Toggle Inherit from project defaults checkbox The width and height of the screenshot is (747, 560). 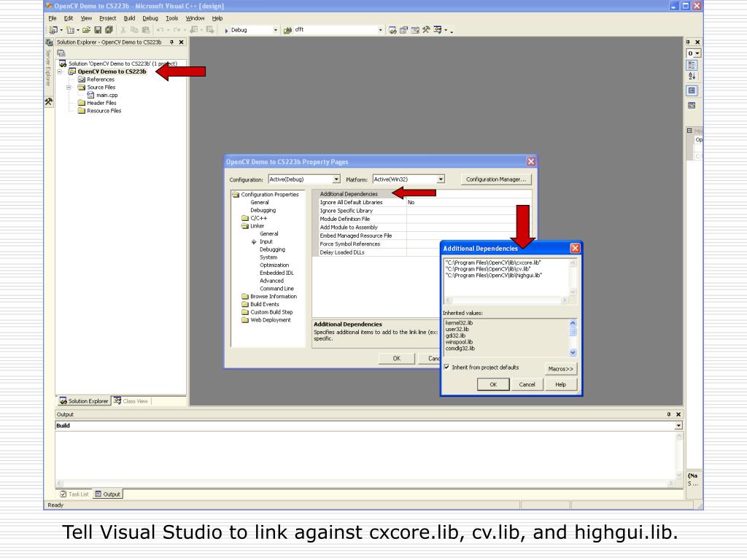(x=446, y=367)
